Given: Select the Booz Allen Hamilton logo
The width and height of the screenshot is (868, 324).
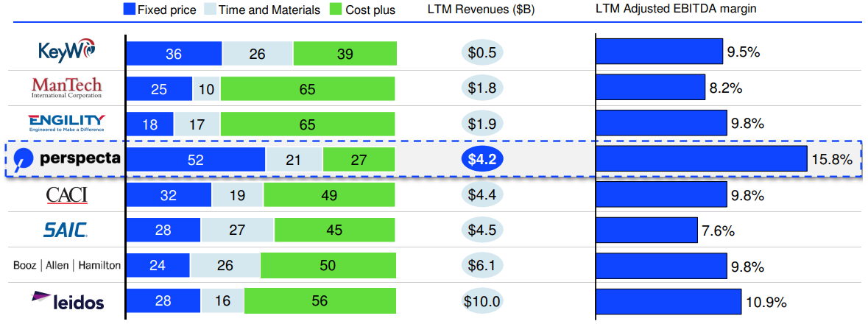Looking at the screenshot, I should (x=67, y=265).
